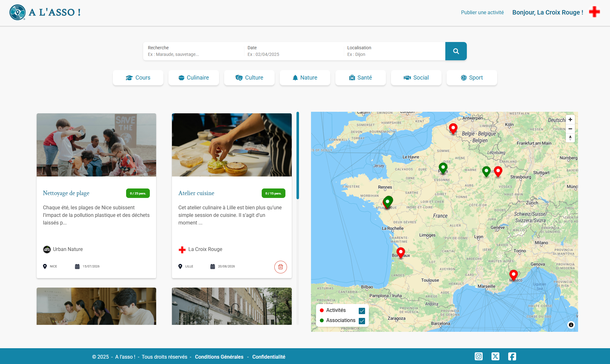Zoom in on the map
Screen dimensions: 610x364
(x=570, y=120)
